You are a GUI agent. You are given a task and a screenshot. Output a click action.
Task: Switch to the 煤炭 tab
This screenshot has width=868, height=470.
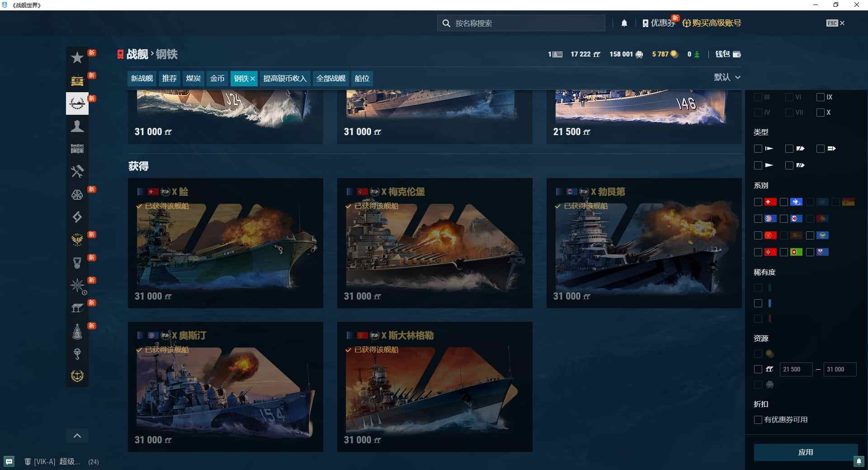193,78
